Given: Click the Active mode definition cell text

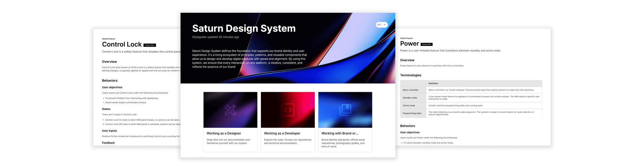Looking at the screenshot, I should pyautogui.click(x=456, y=106).
